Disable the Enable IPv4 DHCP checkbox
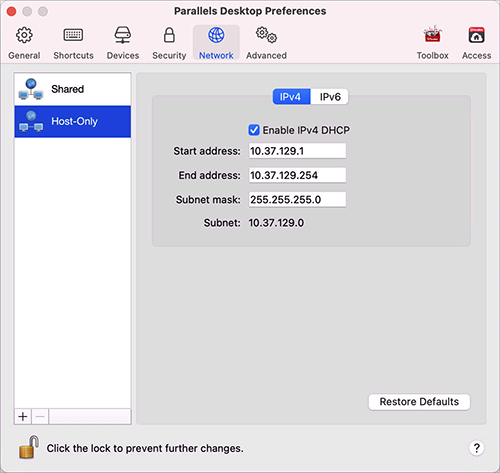Image resolution: width=500 pixels, height=473 pixels. [x=254, y=130]
